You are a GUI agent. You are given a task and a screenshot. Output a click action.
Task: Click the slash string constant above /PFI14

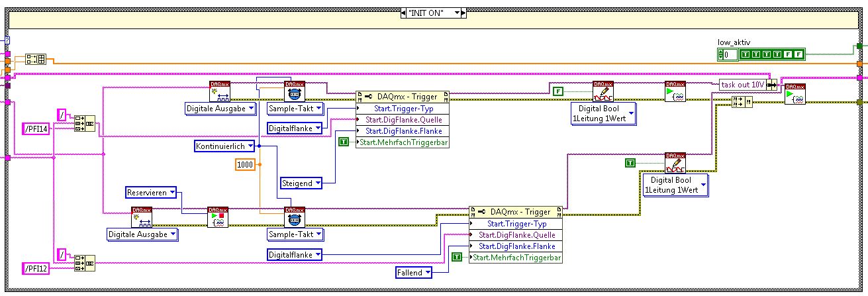(x=62, y=114)
